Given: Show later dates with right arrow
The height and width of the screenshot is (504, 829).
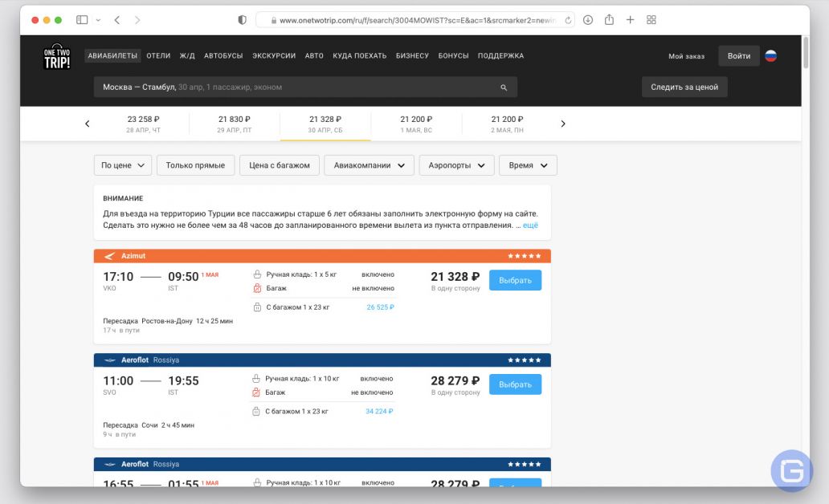Looking at the screenshot, I should [x=563, y=124].
